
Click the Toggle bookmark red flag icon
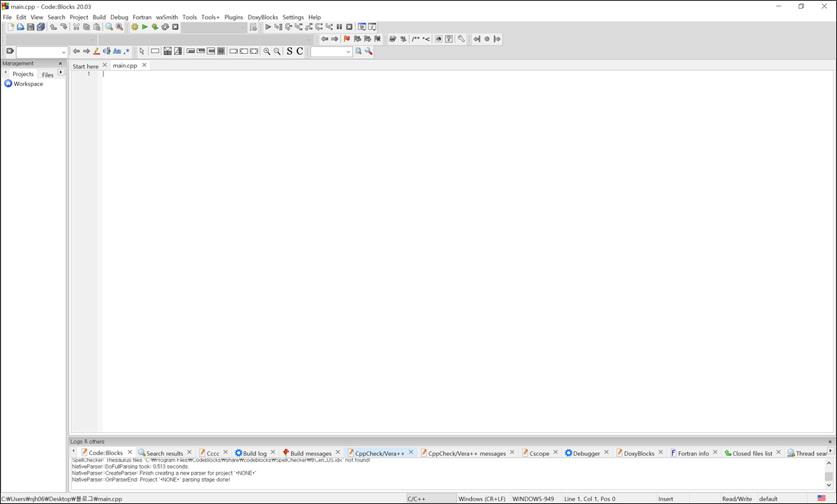(x=347, y=39)
